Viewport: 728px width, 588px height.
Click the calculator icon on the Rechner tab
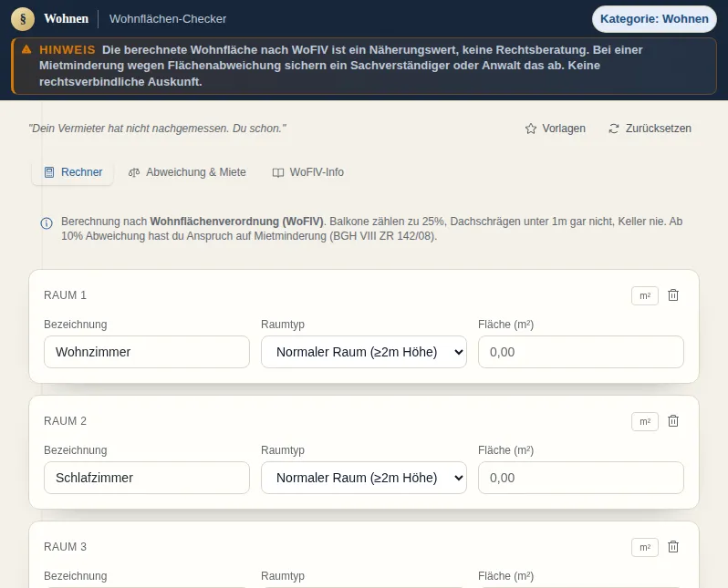tap(49, 172)
